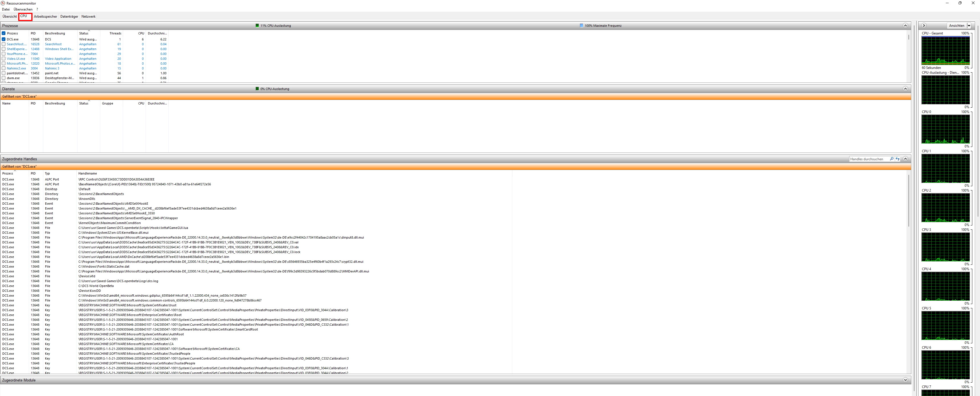The height and width of the screenshot is (396, 980).
Task: Check the paintdotnet process checkbox
Action: 4,73
